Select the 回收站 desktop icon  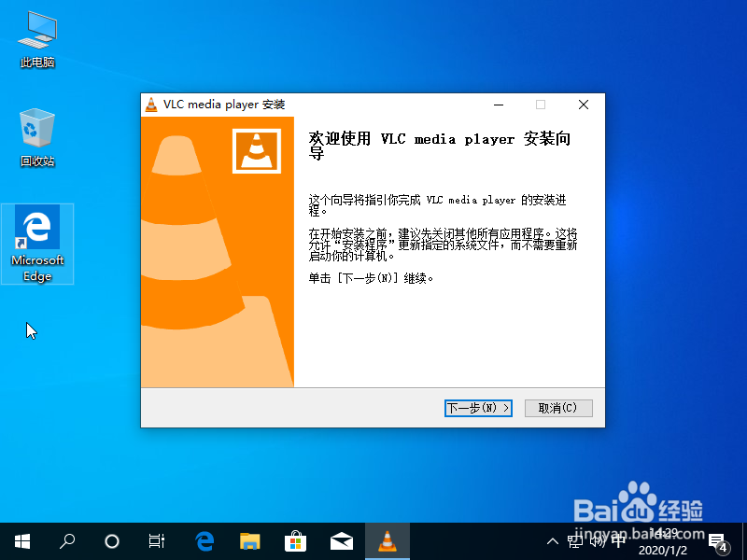[37, 138]
